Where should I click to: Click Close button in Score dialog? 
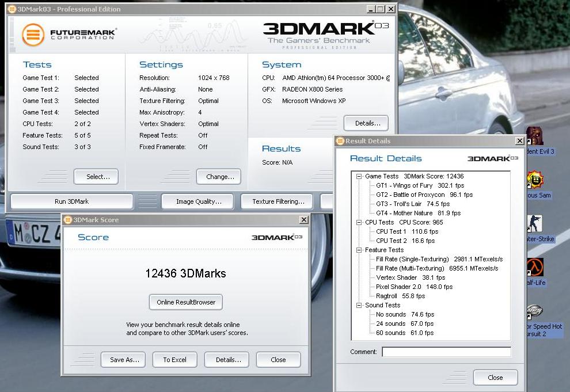tap(279, 360)
